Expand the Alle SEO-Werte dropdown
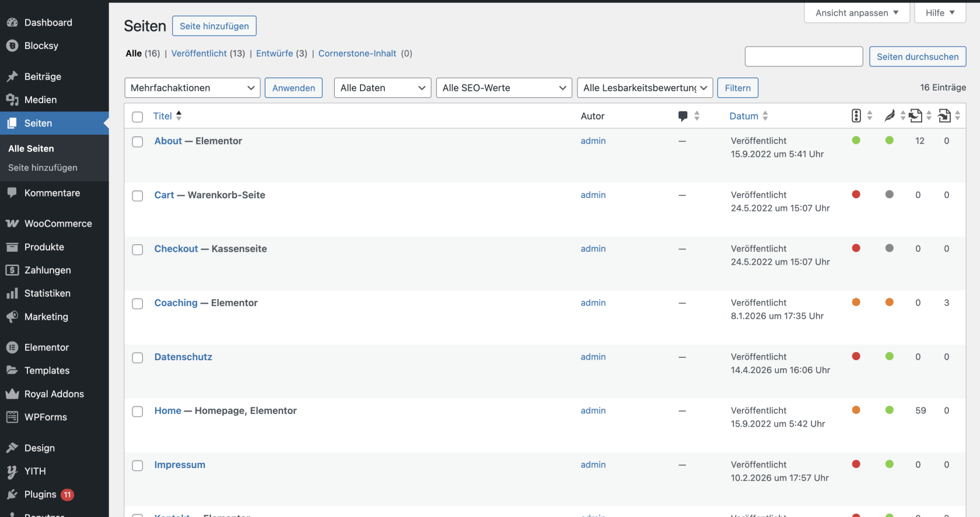 [x=504, y=88]
